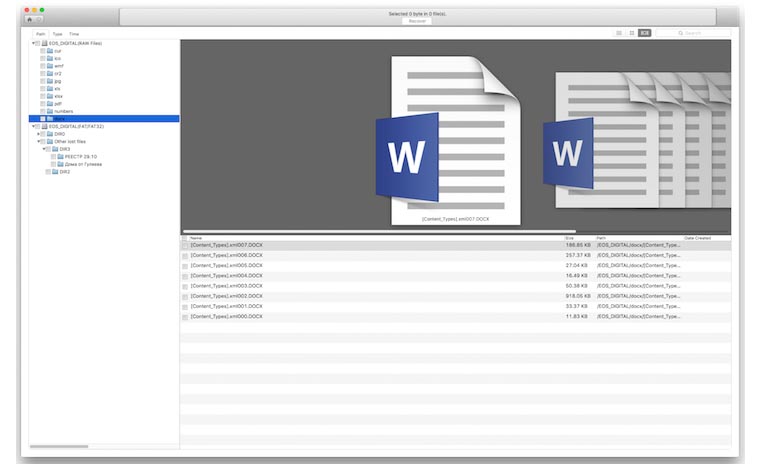The height and width of the screenshot is (466, 760).
Task: Switch to list view icon
Action: [619, 33]
